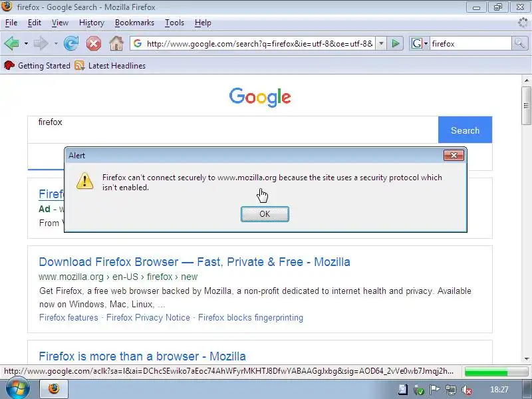Click the Windows Start orb
Viewport: 532px width, 399px height.
click(x=17, y=389)
